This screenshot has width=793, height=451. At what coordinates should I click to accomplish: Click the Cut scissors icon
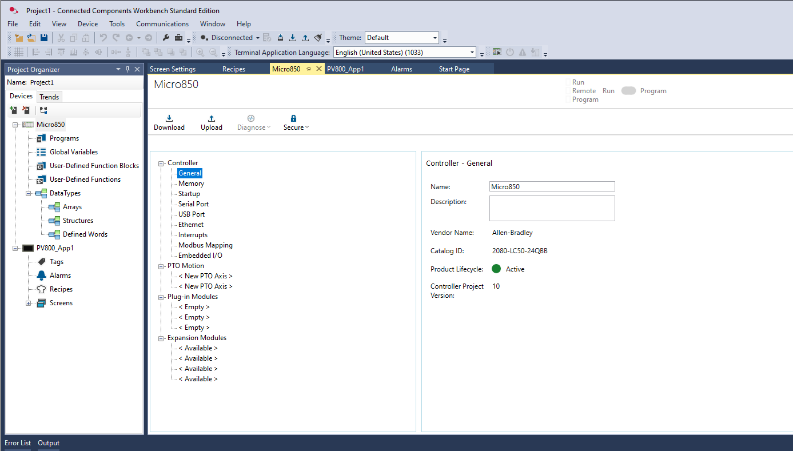(61, 37)
